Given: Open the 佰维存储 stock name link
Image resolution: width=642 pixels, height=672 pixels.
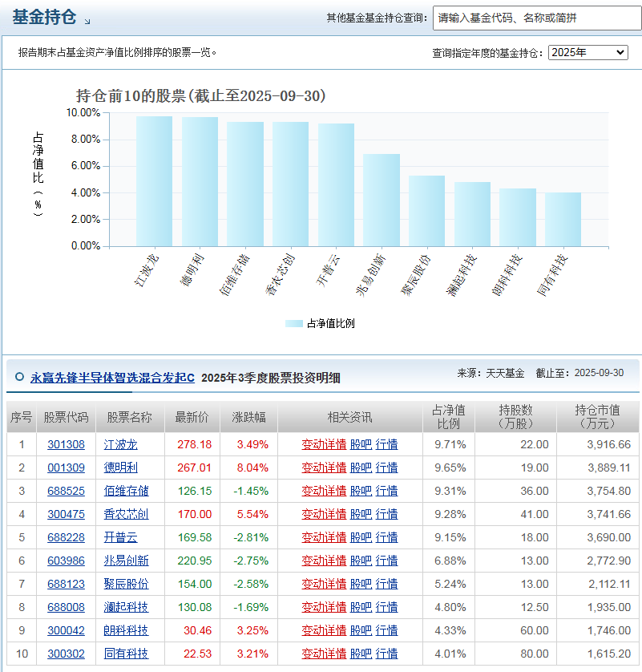Looking at the screenshot, I should (126, 491).
